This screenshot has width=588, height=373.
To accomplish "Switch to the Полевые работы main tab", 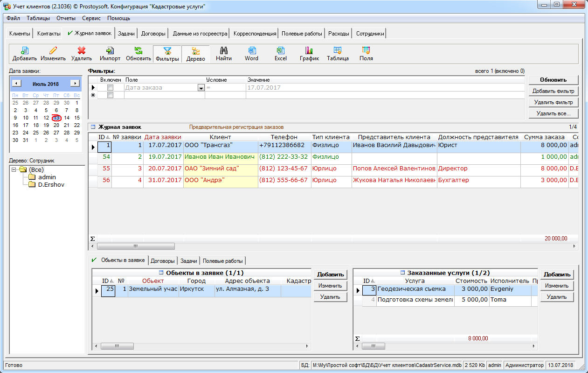I will click(302, 34).
